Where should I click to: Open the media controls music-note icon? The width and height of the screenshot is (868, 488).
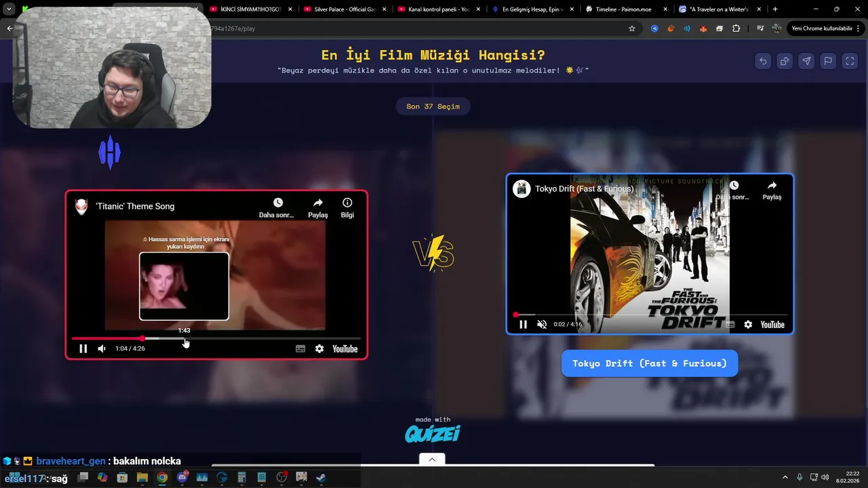760,28
